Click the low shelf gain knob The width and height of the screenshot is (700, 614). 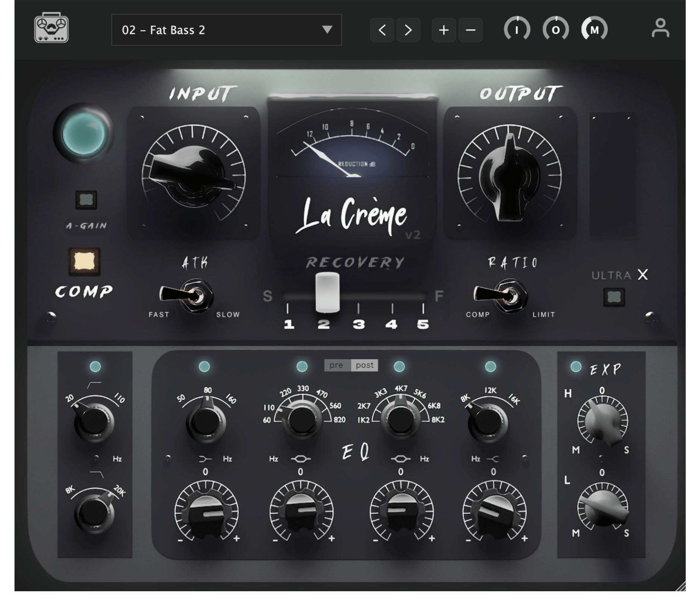pyautogui.click(x=206, y=512)
